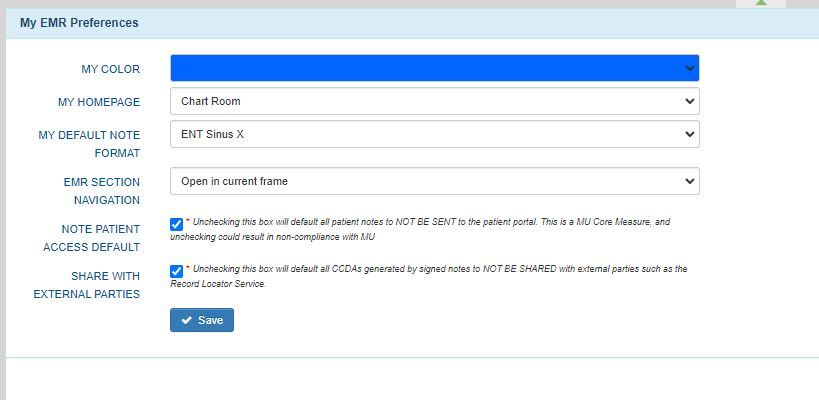Image resolution: width=819 pixels, height=400 pixels.
Task: Click the MY COLOR label
Action: (x=110, y=69)
